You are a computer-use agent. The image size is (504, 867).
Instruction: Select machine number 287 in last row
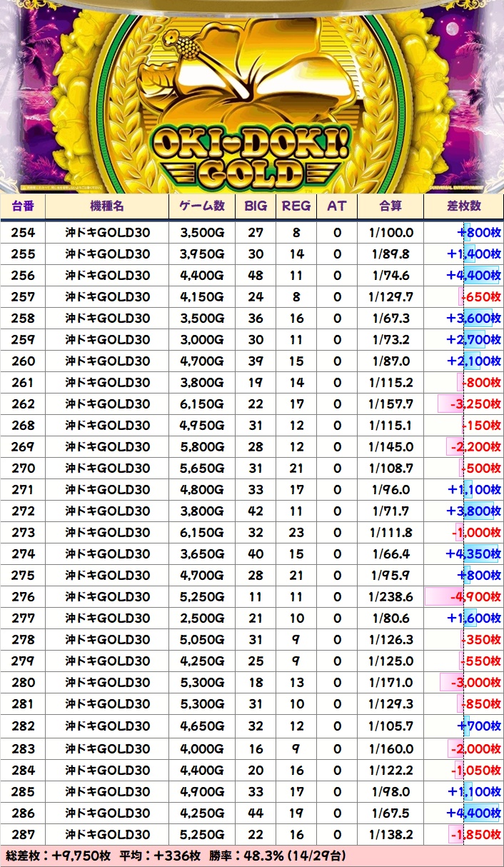pyautogui.click(x=24, y=834)
